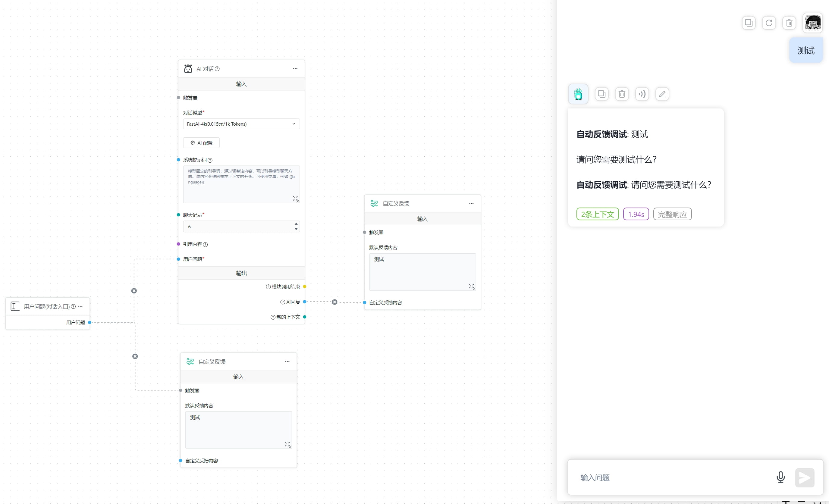Image resolution: width=829 pixels, height=504 pixels.
Task: Click the microphone voice input icon
Action: pos(780,477)
